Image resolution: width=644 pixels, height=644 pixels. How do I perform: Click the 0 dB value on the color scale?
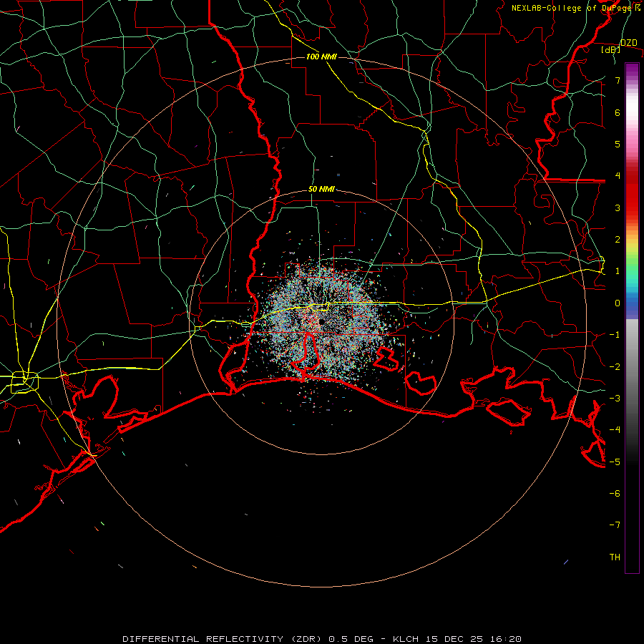click(618, 303)
